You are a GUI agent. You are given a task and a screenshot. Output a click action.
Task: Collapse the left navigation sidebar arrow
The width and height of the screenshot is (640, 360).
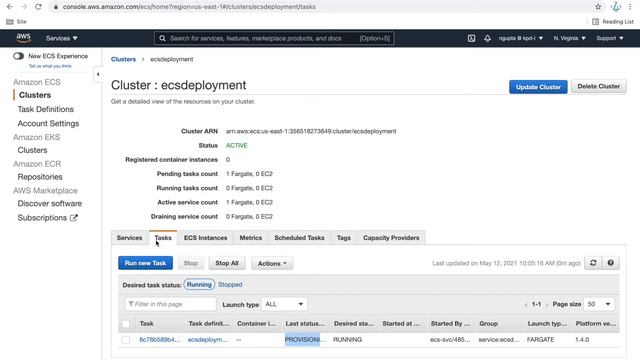98,74
